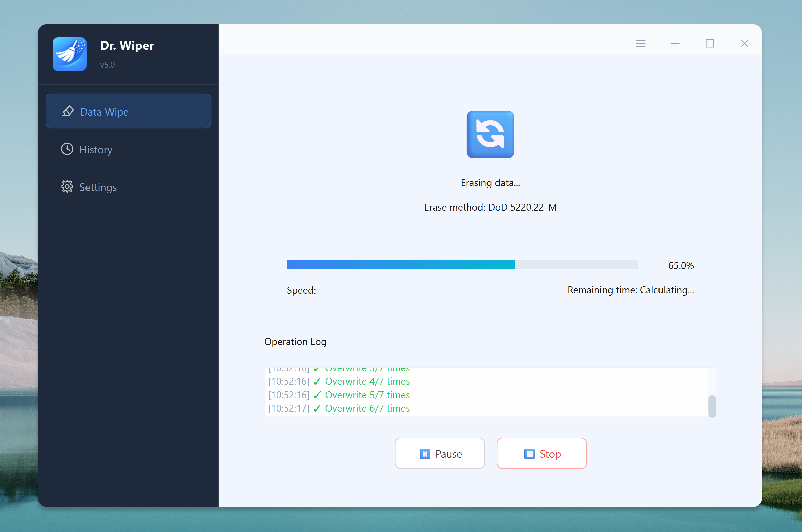
Task: Go to the Settings page
Action: coord(98,187)
